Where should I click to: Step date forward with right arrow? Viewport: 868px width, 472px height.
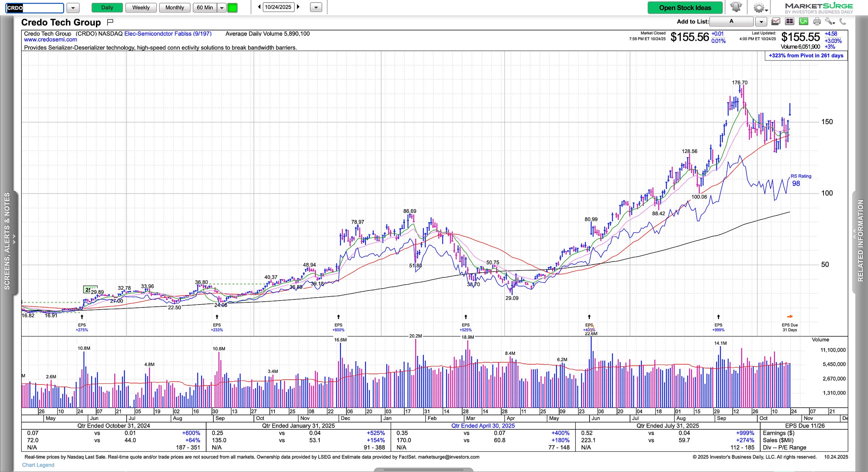298,7
